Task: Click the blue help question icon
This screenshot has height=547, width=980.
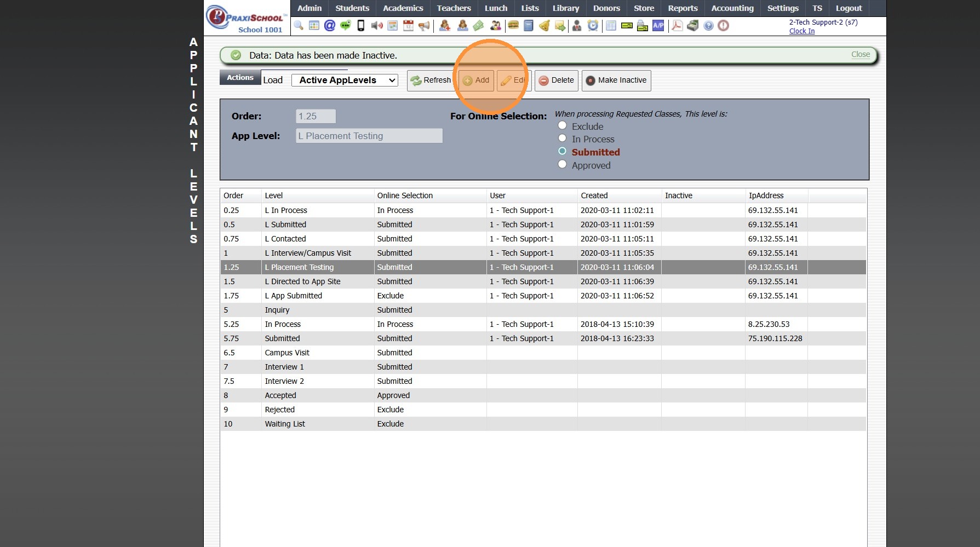Action: tap(708, 26)
